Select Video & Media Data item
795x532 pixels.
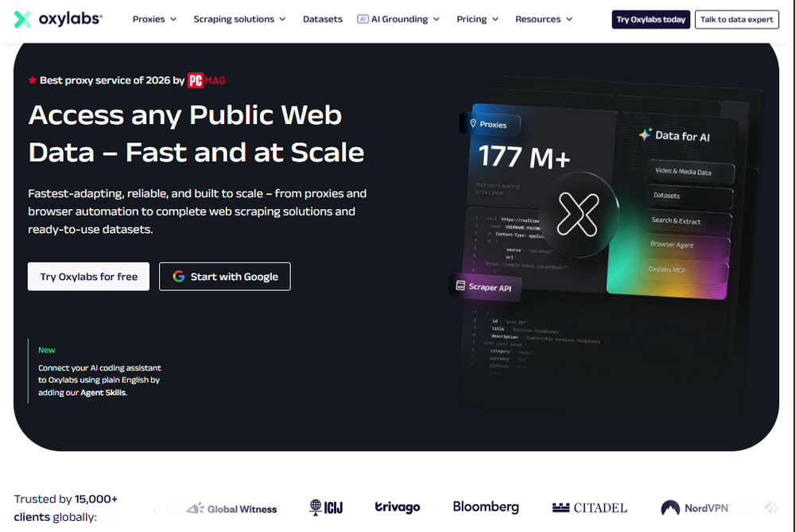690,172
